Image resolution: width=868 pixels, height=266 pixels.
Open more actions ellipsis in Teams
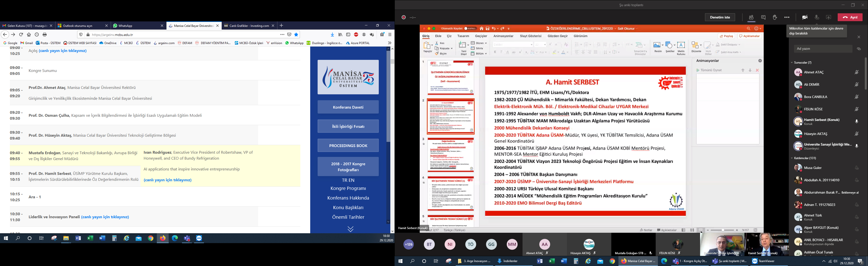point(787,17)
